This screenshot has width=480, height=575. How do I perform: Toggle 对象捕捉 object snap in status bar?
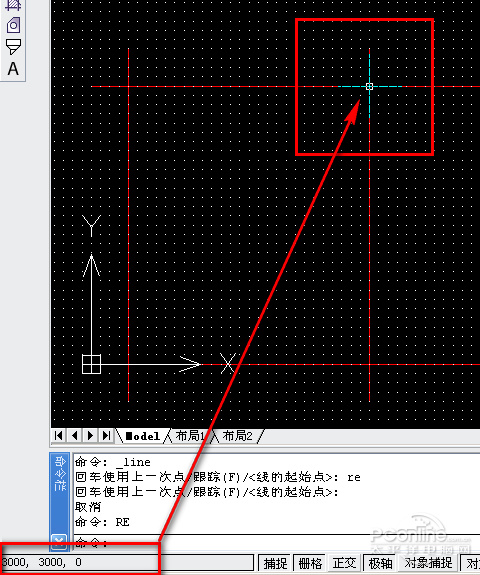[x=428, y=563]
